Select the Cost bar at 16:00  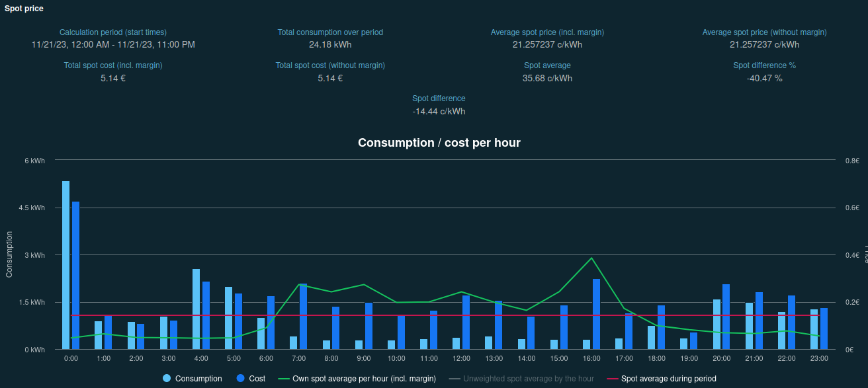click(596, 314)
